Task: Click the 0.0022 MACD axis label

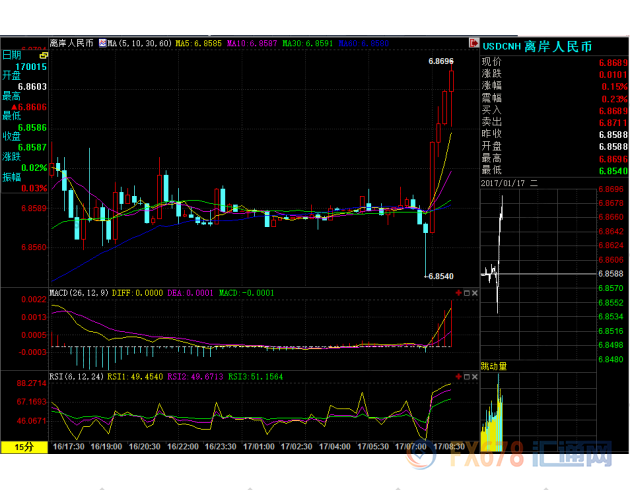Action: click(34, 299)
